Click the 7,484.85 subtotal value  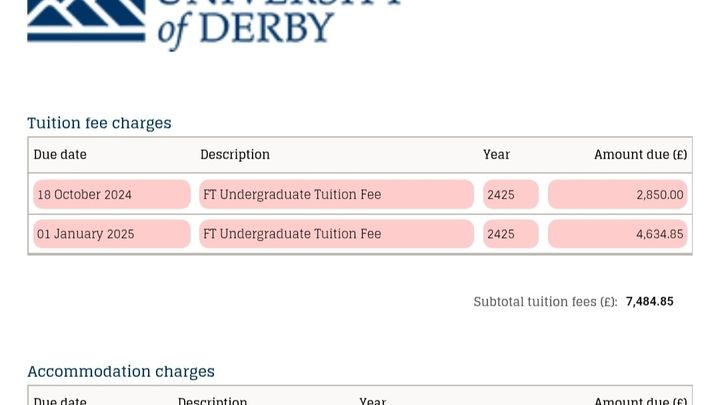point(650,301)
